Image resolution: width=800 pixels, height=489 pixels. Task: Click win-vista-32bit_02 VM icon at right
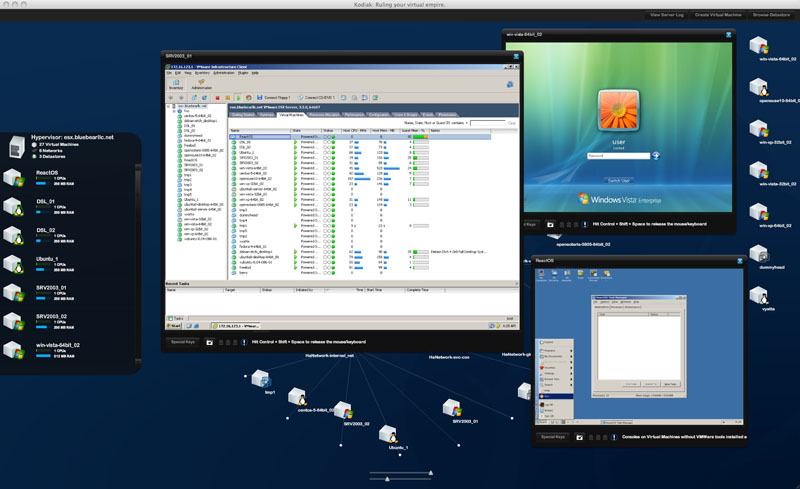tap(759, 170)
